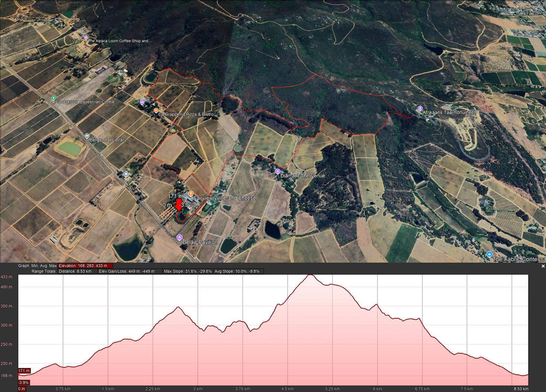The width and height of the screenshot is (546, 392).
Task: Select the Landskroon Equestrian Centre pin
Action: click(x=53, y=98)
